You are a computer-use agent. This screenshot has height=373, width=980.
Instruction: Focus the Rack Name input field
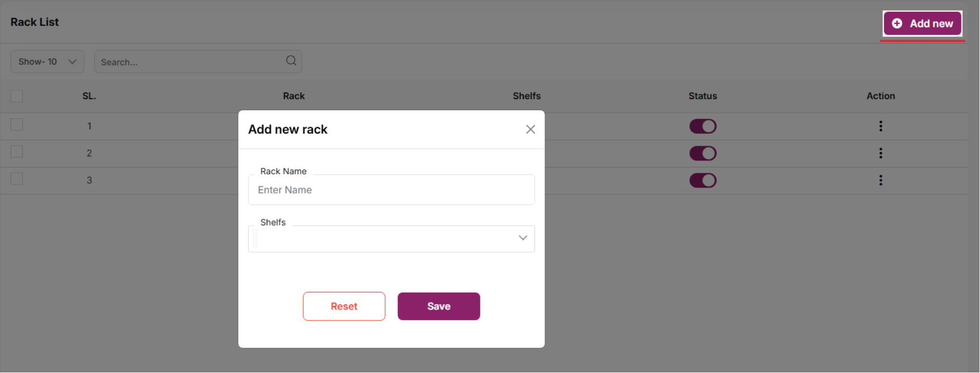pyautogui.click(x=391, y=190)
